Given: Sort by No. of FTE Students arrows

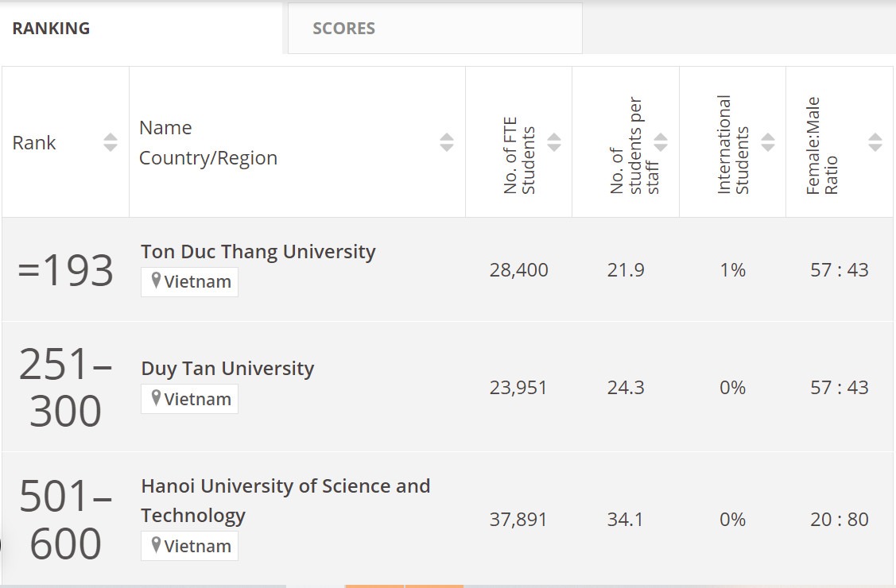Looking at the screenshot, I should (x=554, y=143).
